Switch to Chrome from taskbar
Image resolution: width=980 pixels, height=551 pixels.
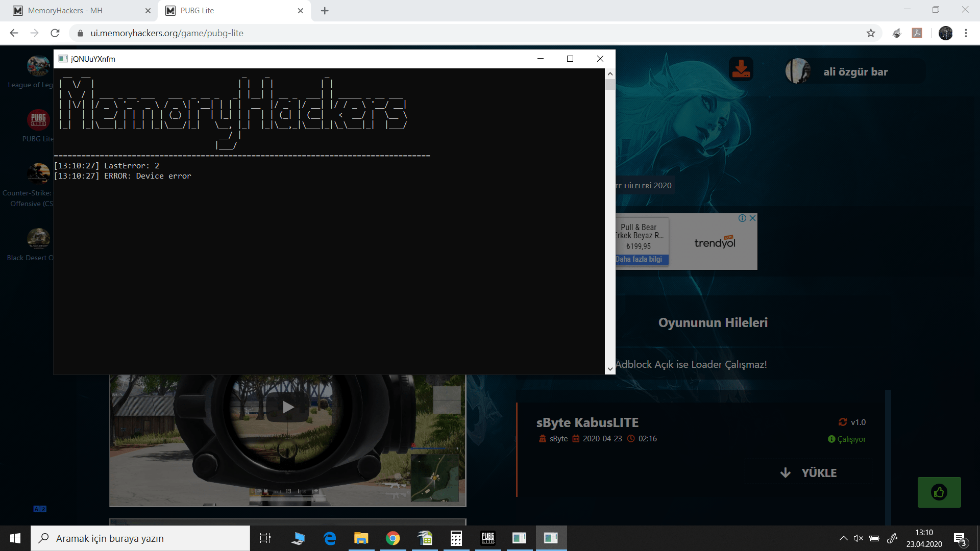point(393,538)
